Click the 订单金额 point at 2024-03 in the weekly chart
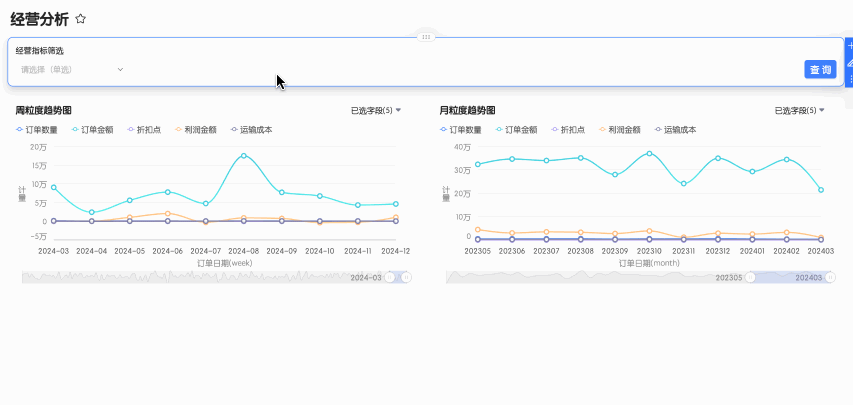This screenshot has width=853, height=405. 53,187
